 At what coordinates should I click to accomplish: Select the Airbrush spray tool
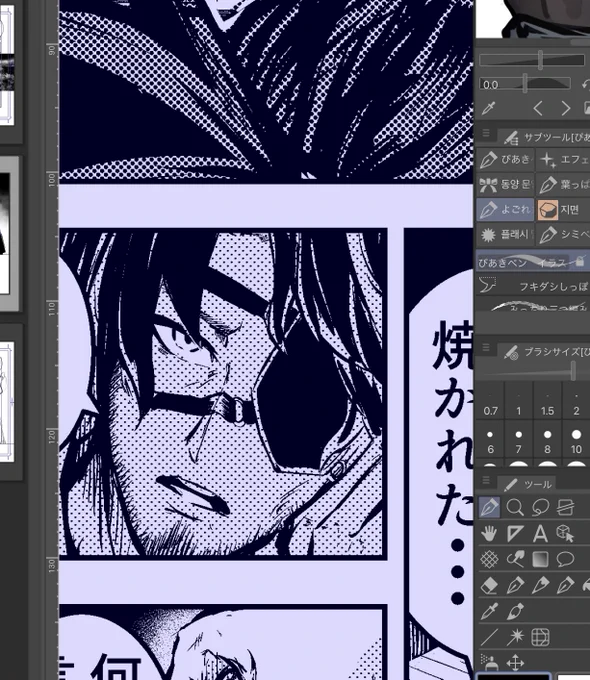click(x=489, y=662)
